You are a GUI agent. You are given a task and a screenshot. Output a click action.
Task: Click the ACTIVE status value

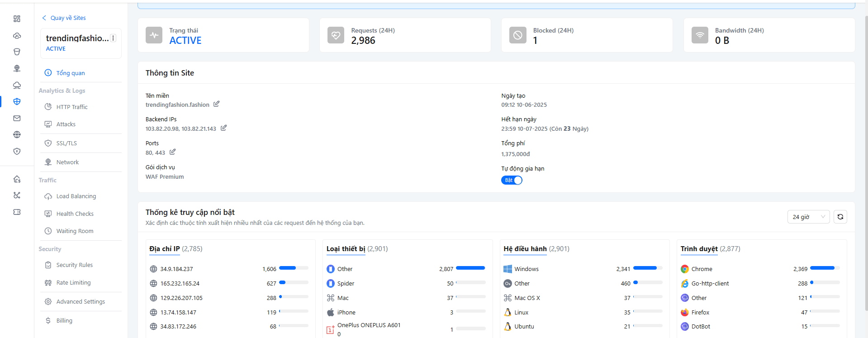(x=185, y=41)
